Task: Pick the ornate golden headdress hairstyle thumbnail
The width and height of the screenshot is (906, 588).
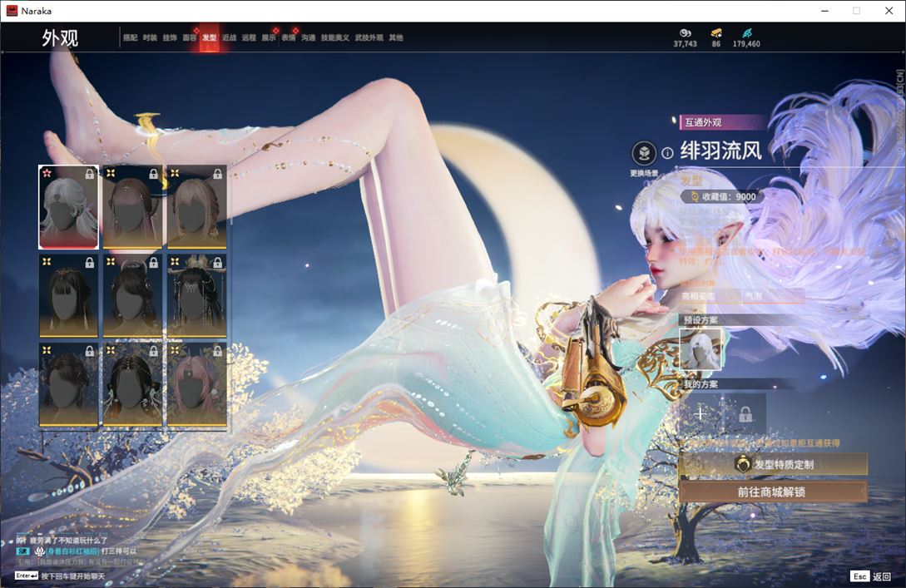Action: tap(196, 296)
